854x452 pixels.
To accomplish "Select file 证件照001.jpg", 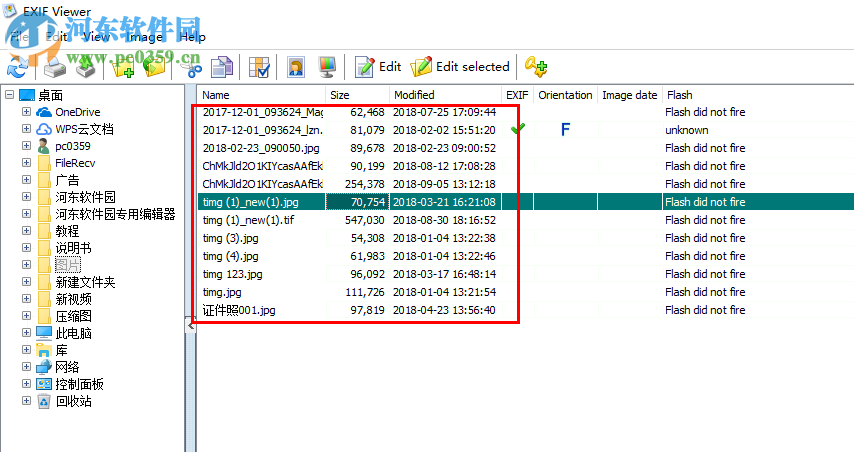I will tap(239, 310).
